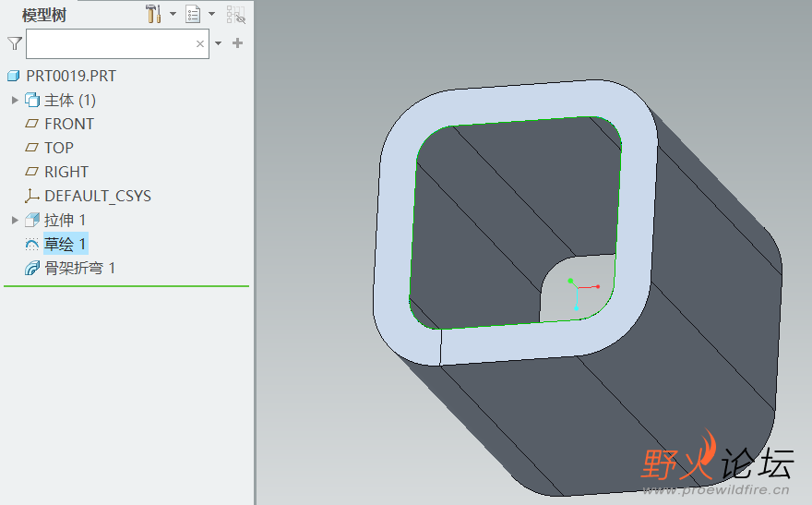Open dropdown arrow beside tree display icon

(x=211, y=14)
